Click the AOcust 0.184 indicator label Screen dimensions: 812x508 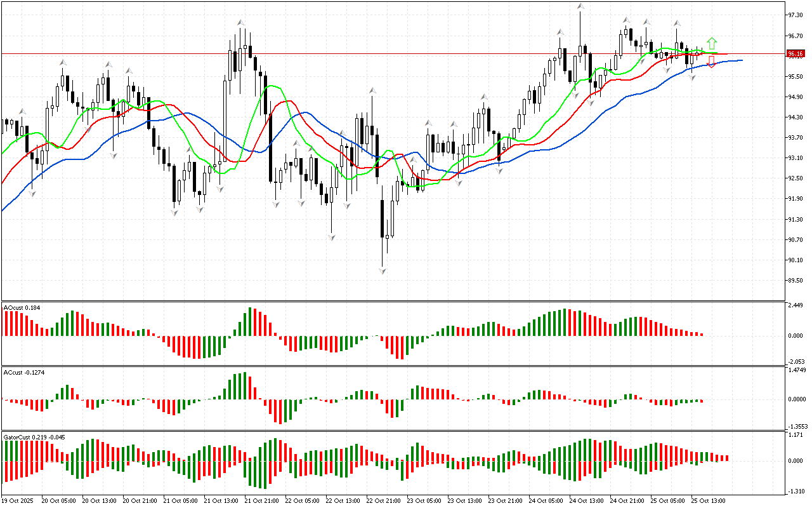(x=22, y=308)
